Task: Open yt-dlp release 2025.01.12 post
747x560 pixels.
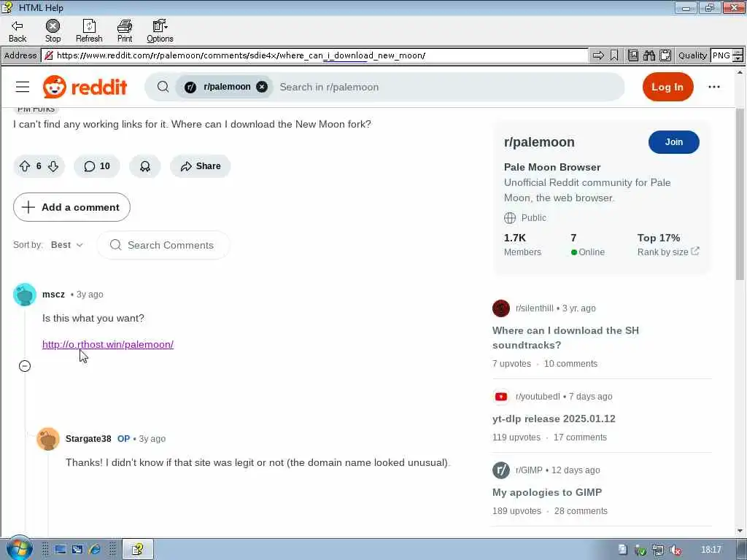Action: pyautogui.click(x=554, y=419)
